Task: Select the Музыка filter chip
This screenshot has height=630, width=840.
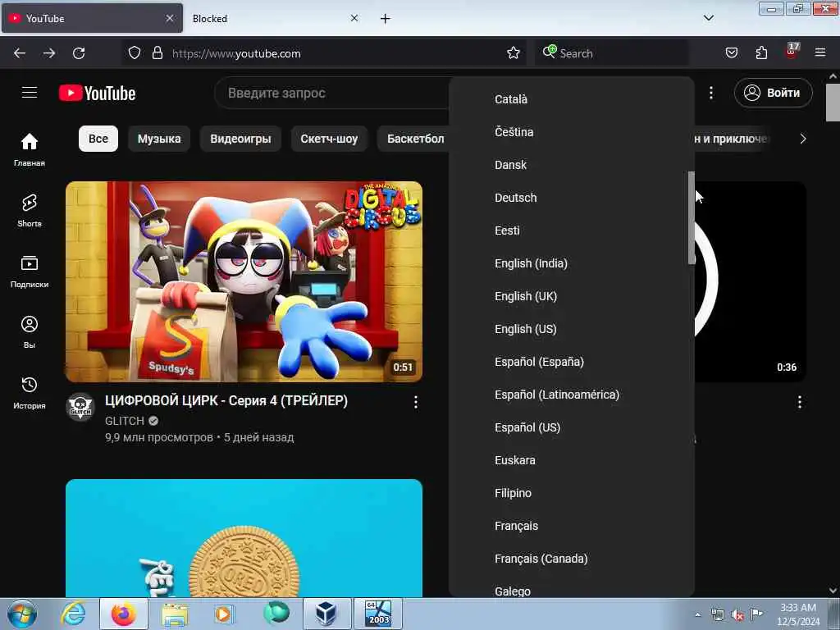Action: pyautogui.click(x=159, y=139)
